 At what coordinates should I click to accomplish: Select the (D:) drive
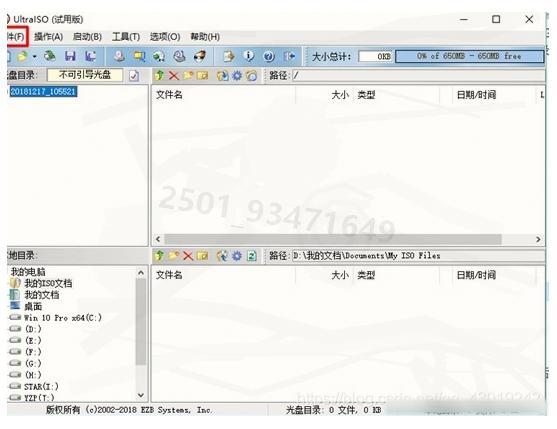[33, 329]
